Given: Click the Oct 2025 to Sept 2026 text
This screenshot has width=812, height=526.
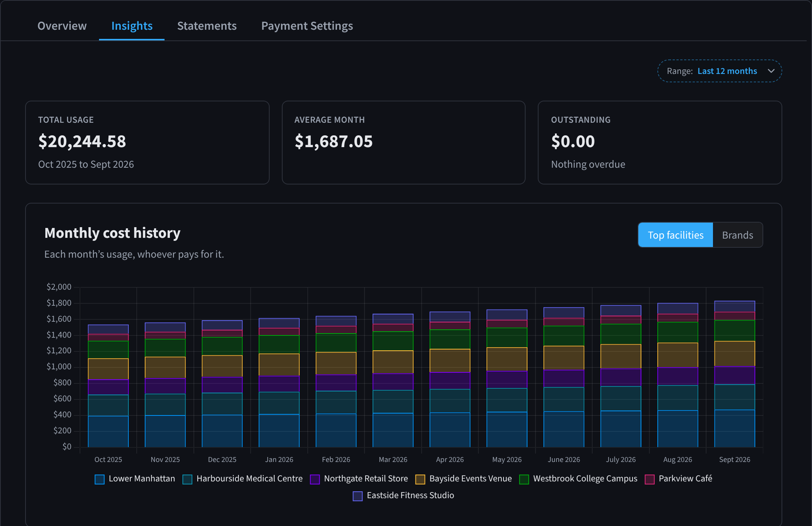Looking at the screenshot, I should point(86,164).
